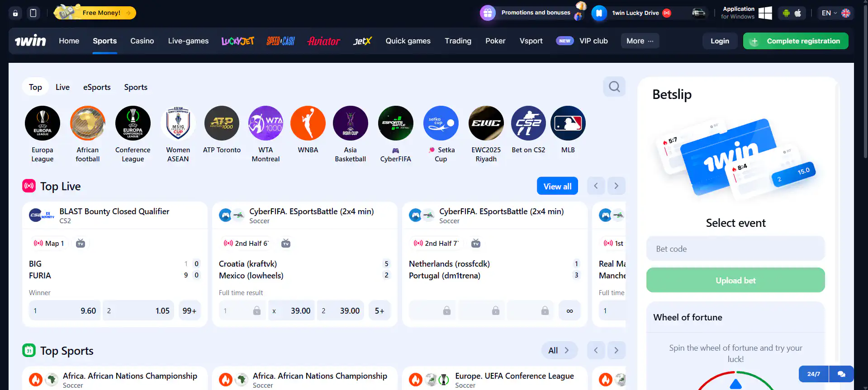Go to next Top Live events arrow
The image size is (868, 390).
click(616, 186)
